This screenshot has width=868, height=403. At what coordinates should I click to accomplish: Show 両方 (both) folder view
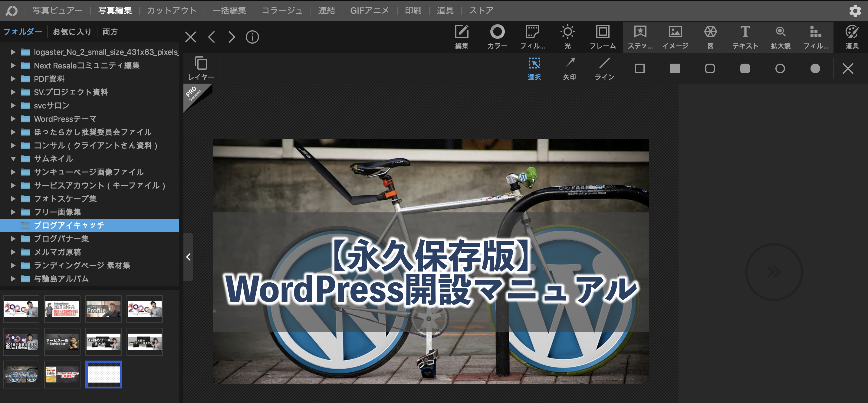tap(110, 32)
